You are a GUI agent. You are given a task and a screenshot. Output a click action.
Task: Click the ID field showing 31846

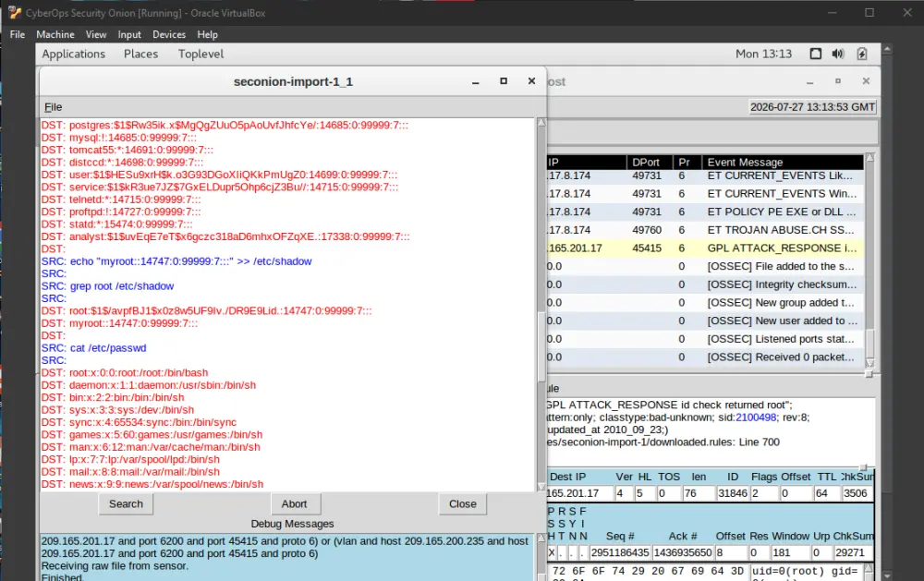(733, 493)
